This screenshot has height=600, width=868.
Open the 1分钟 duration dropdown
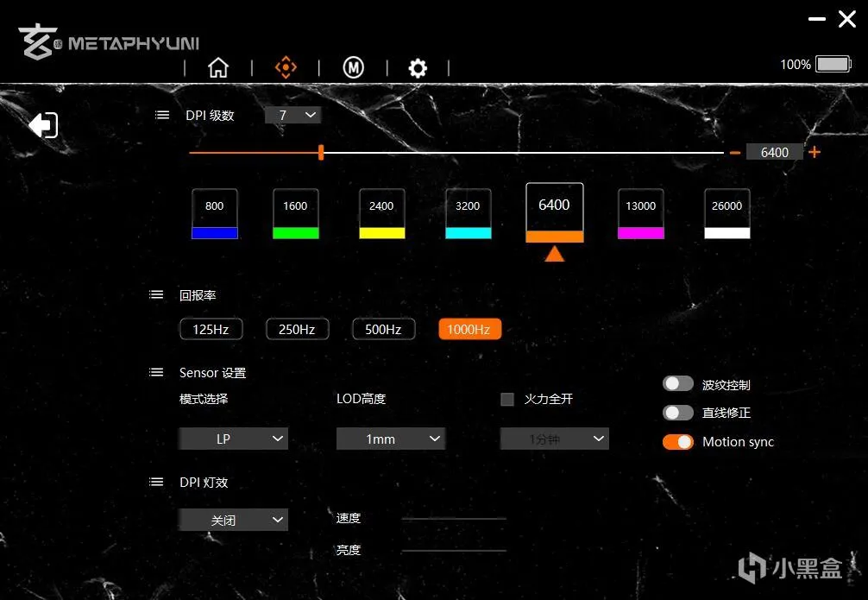click(x=554, y=439)
